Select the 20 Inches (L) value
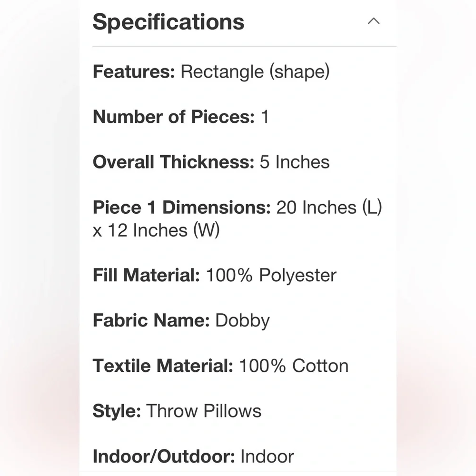The height and width of the screenshot is (476, 476). [x=329, y=208]
